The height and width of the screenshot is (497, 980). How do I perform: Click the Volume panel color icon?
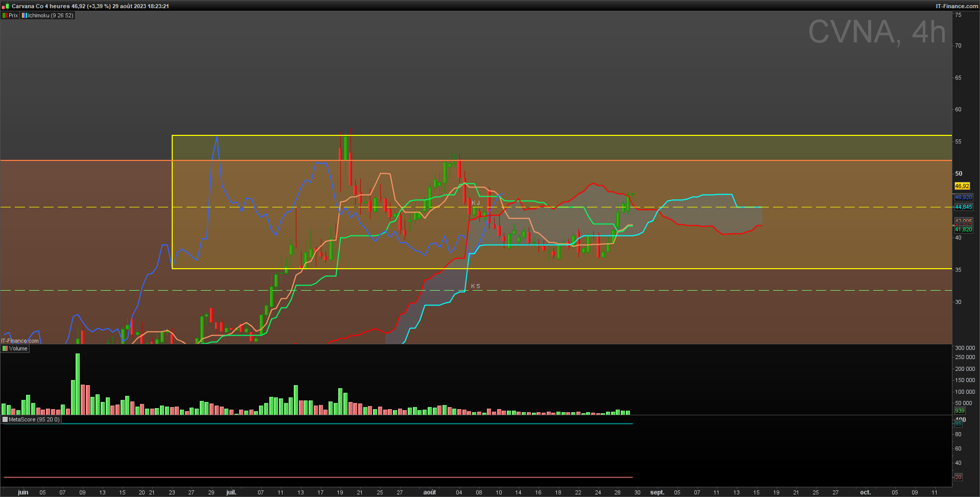pos(5,348)
